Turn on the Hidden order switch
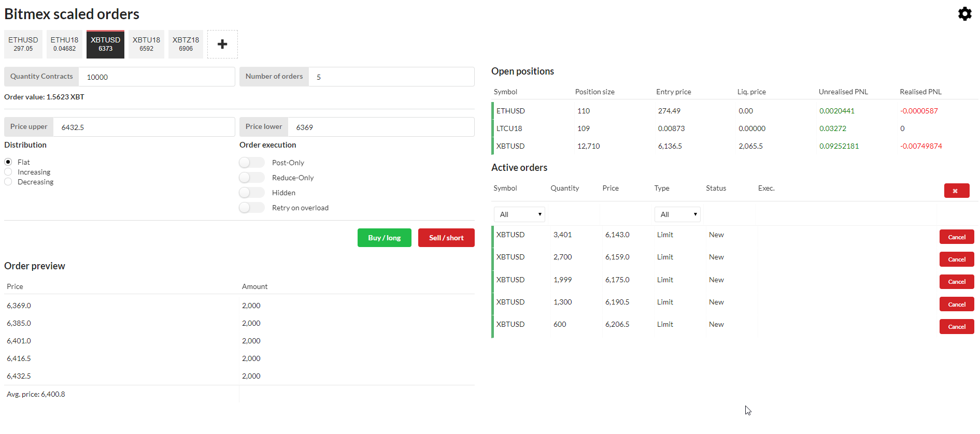This screenshot has height=434, width=980. [252, 193]
